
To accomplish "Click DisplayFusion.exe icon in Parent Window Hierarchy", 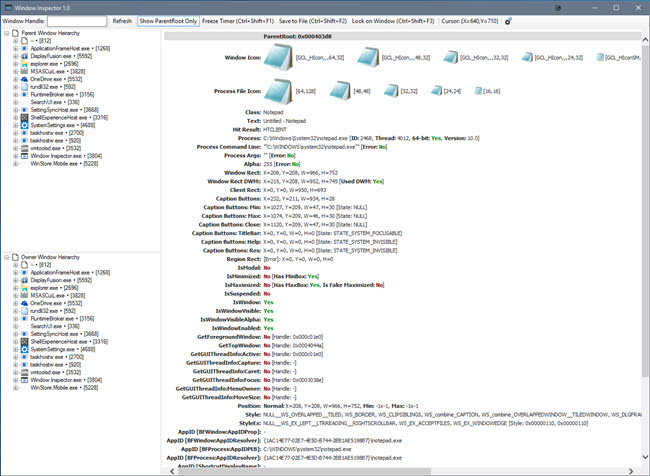I will tap(24, 56).
